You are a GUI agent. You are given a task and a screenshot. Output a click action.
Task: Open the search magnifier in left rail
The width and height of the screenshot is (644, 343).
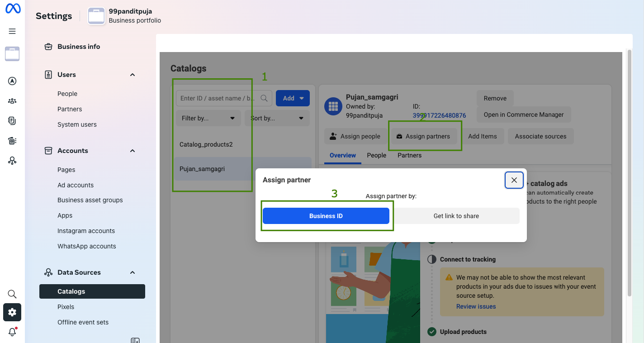(12, 294)
